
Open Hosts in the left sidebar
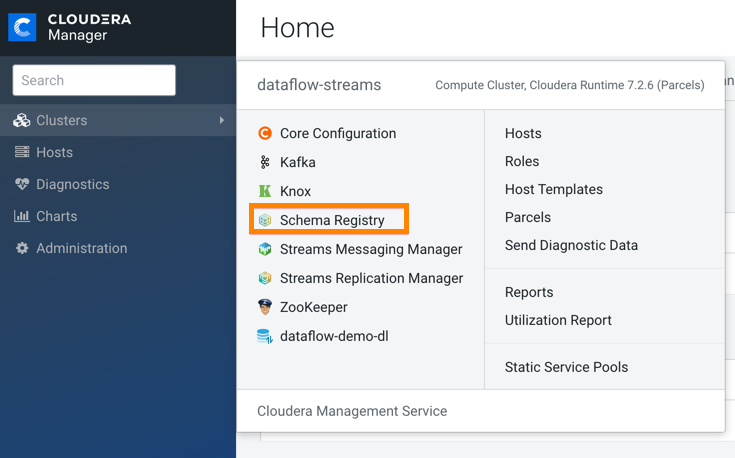click(54, 152)
